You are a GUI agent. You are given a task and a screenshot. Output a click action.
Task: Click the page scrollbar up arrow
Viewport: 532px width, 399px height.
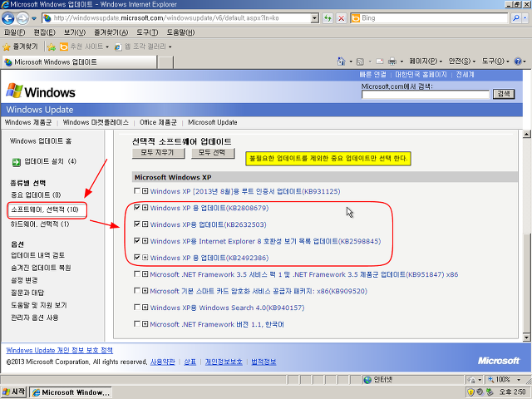pyautogui.click(x=526, y=134)
